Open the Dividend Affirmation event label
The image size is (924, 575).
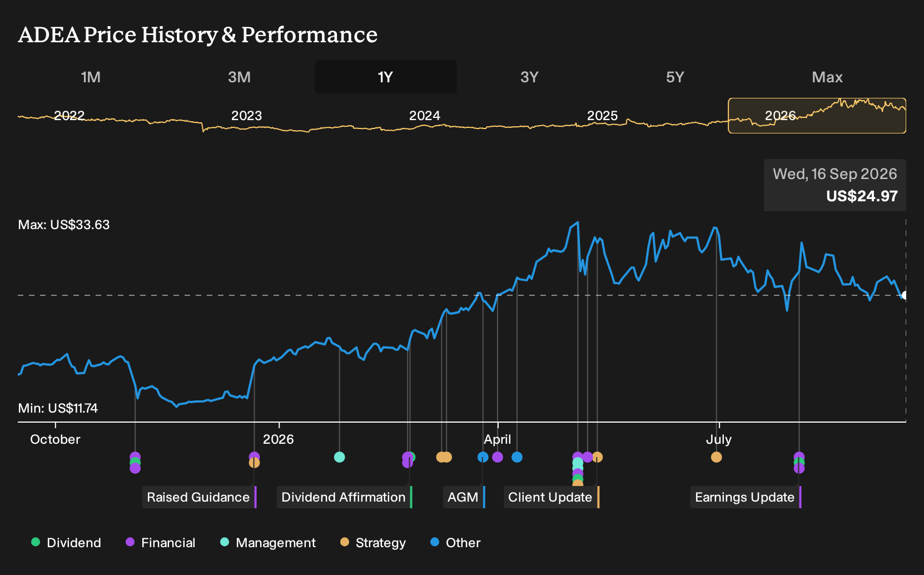click(x=345, y=497)
